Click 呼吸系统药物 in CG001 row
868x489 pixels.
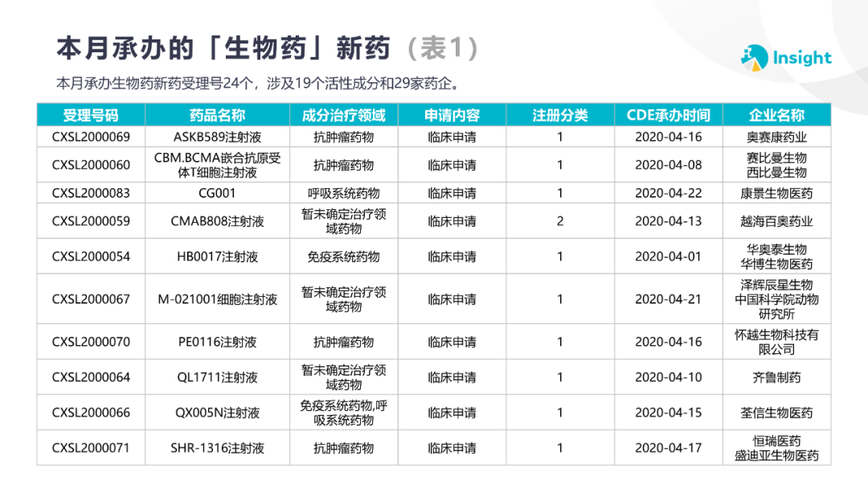tap(344, 193)
